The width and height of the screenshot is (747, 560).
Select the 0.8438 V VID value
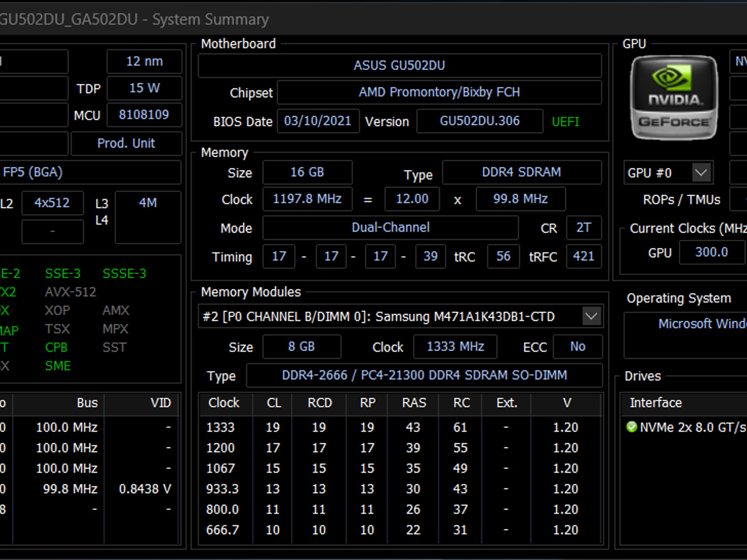[145, 489]
